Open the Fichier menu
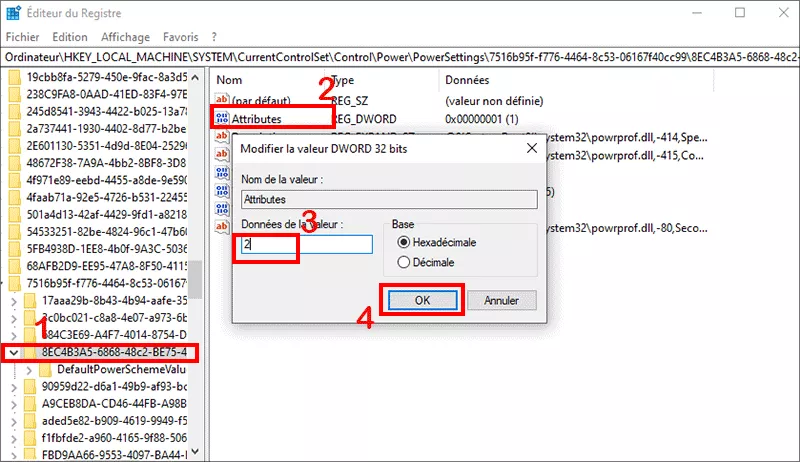800x462 pixels. tap(22, 36)
